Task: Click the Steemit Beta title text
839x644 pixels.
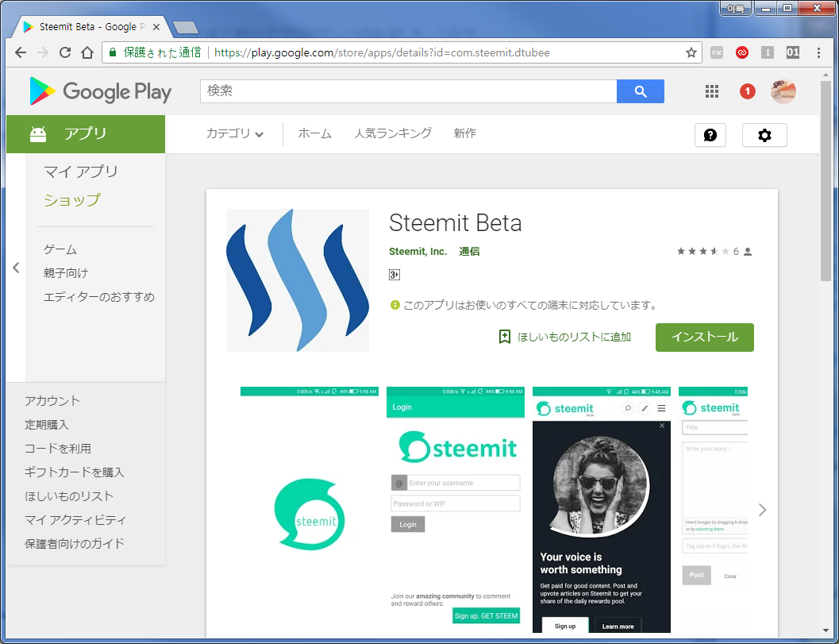Action: pyautogui.click(x=456, y=222)
